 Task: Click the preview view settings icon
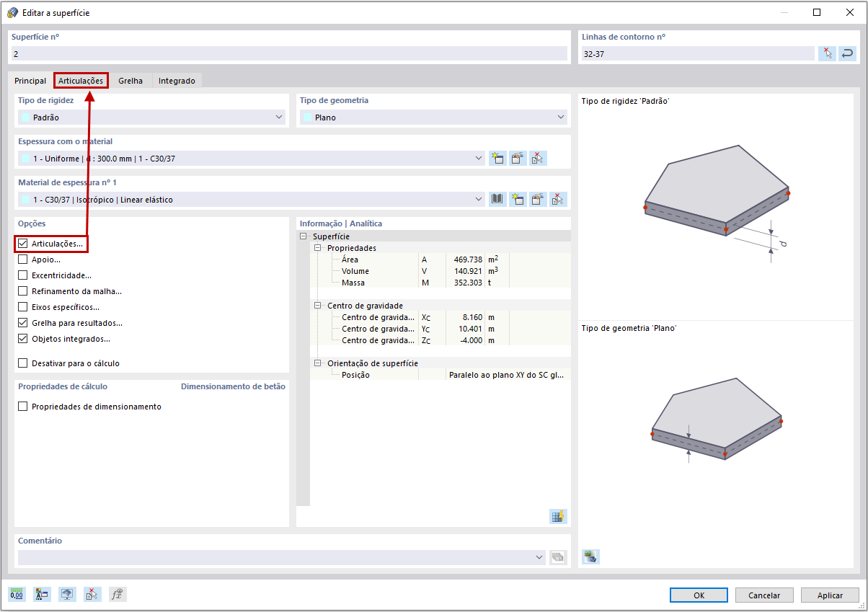click(591, 556)
